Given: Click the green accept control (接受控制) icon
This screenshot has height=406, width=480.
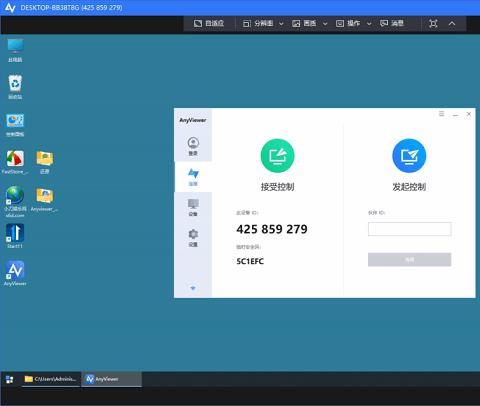Looking at the screenshot, I should [277, 156].
